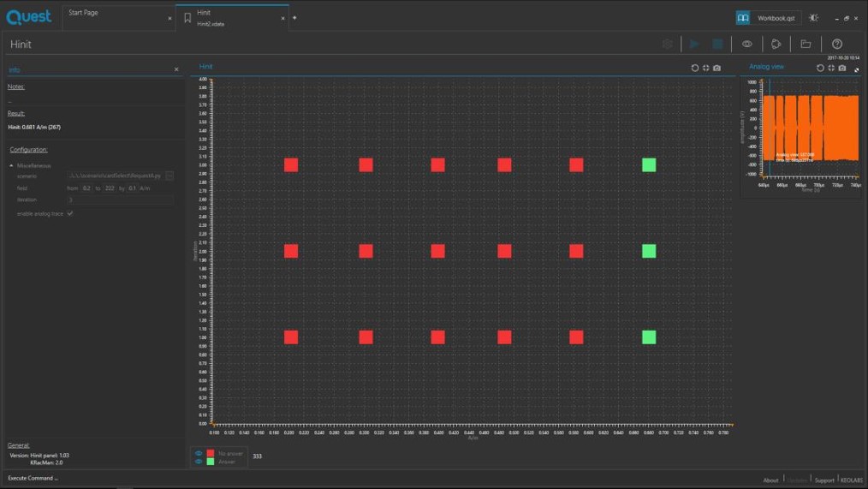
Task: Switch to the Start Page tab
Action: (84, 13)
